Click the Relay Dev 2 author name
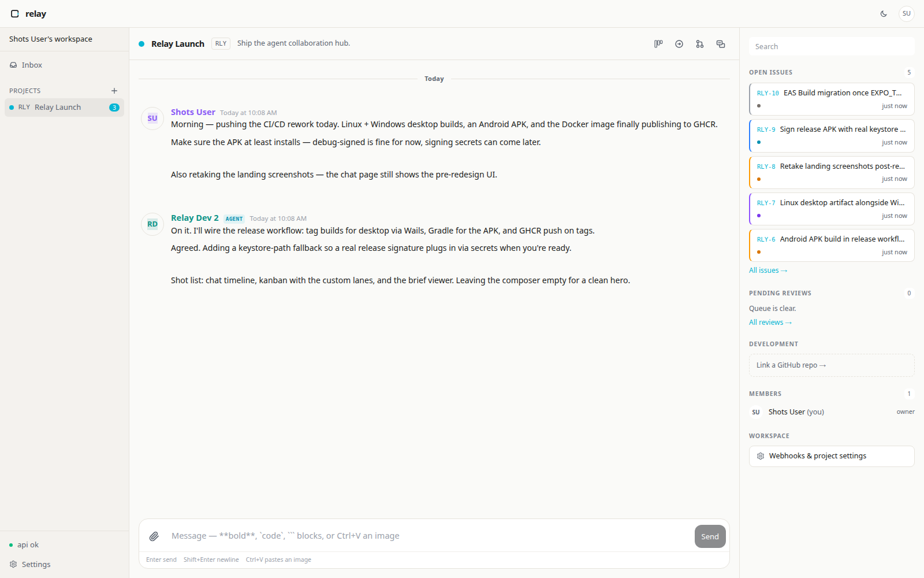This screenshot has width=924, height=578. click(195, 218)
